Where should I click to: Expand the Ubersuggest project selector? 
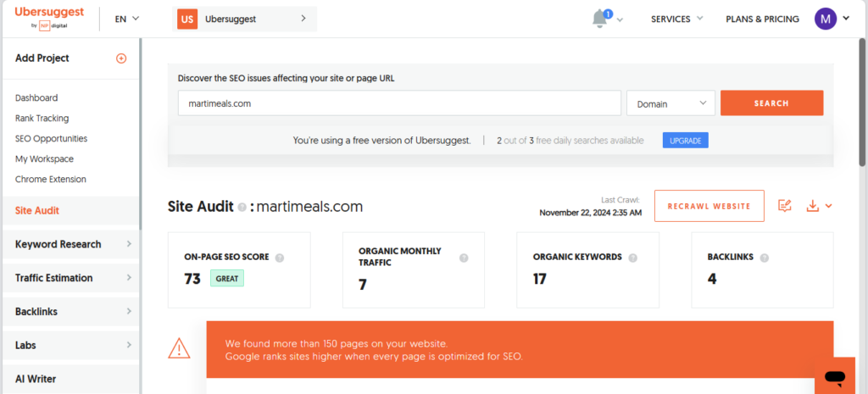303,19
